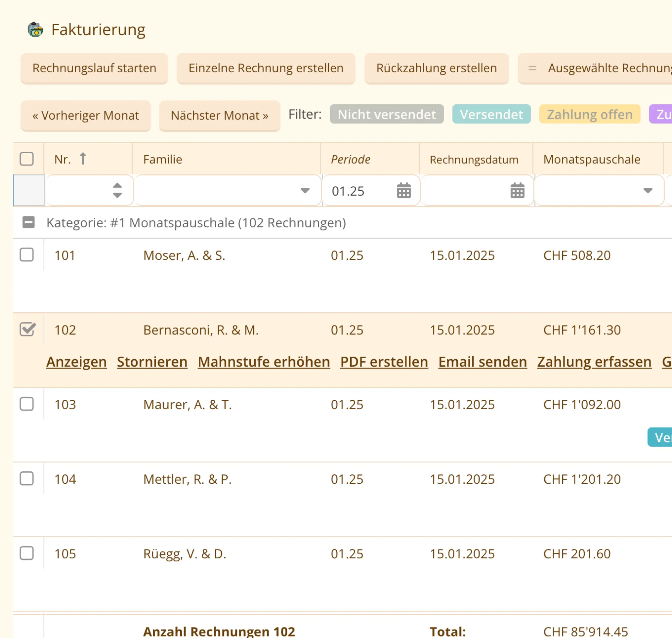Viewport: 672px width, 638px height.
Task: Toggle the Nicht versendet filter
Action: [x=387, y=114]
